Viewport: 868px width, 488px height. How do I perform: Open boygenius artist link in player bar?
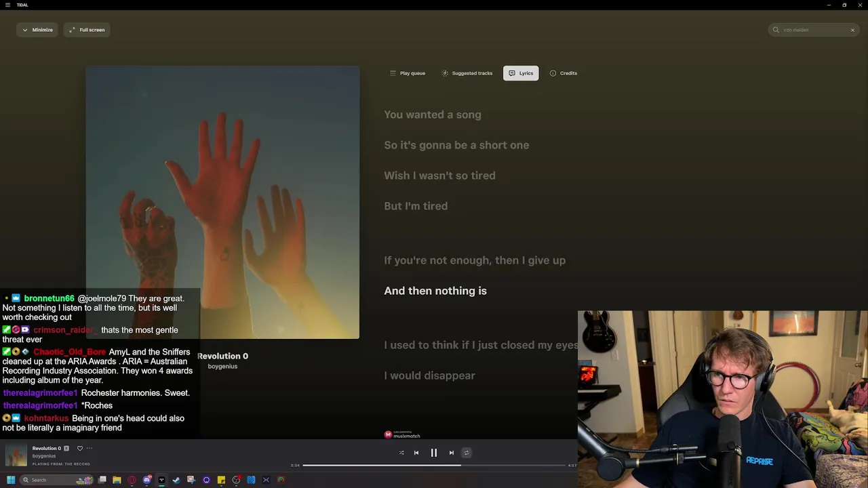pos(44,456)
